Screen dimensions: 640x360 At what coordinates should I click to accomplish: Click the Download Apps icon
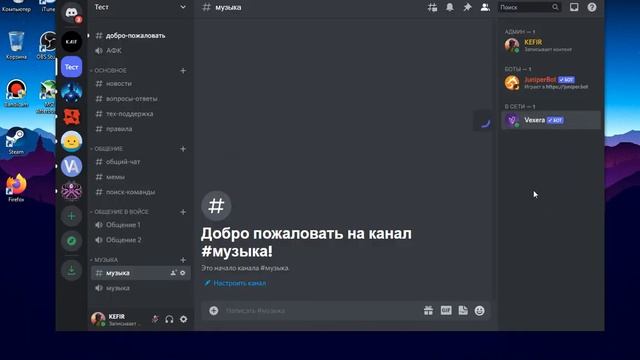coord(71,270)
